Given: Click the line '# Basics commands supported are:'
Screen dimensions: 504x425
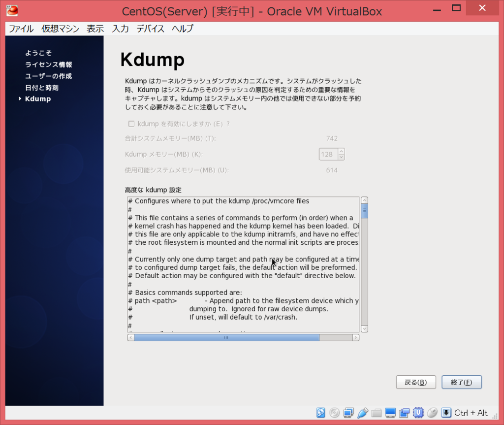Looking at the screenshot, I should click(x=185, y=293).
